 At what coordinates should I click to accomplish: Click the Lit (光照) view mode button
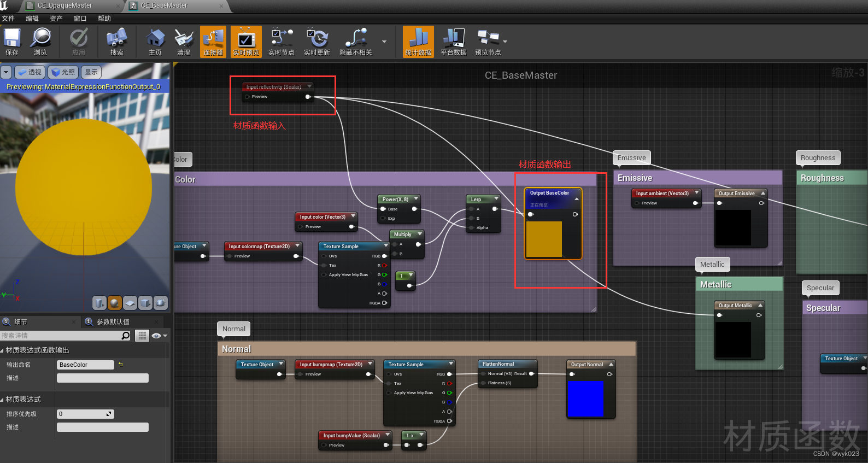63,72
